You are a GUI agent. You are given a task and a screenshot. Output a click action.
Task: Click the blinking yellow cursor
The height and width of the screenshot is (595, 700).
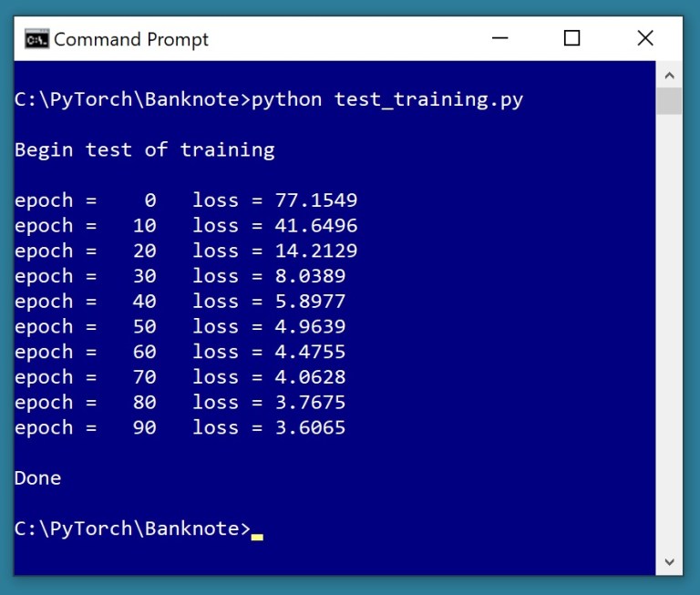(x=257, y=538)
